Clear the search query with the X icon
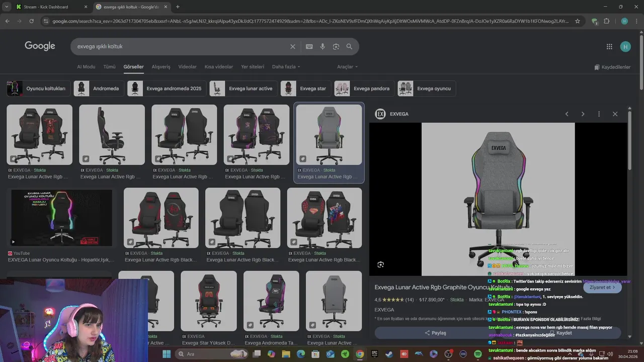644x362 pixels. pos(293,46)
